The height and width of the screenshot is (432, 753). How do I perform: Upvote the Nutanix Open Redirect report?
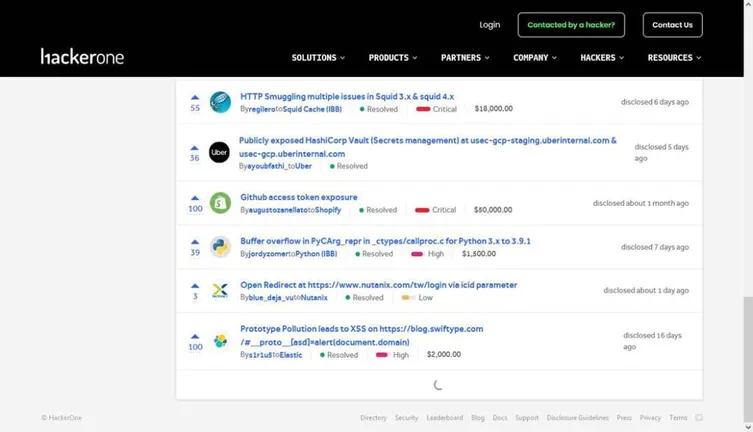195,286
